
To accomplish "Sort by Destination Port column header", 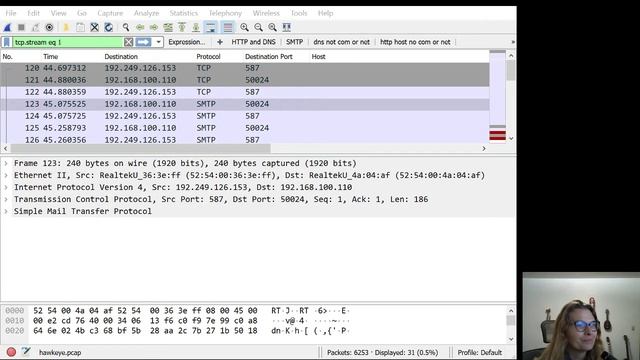I will click(269, 57).
